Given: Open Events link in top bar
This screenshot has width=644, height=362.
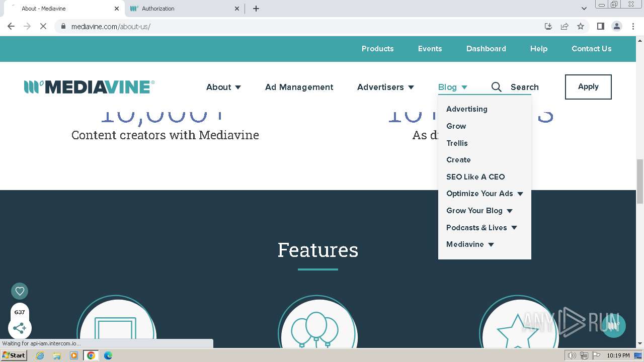Looking at the screenshot, I should click(430, 49).
